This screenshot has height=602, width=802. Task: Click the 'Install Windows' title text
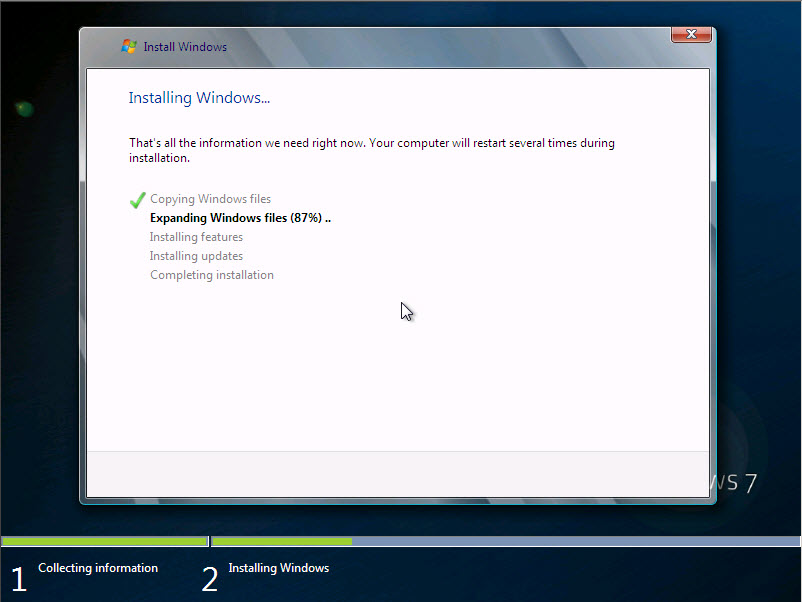click(185, 47)
